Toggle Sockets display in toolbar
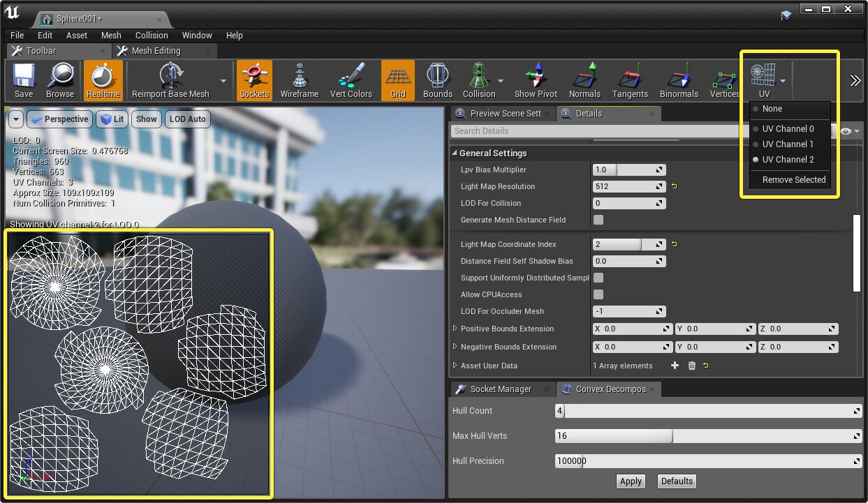868x503 pixels. [254, 80]
